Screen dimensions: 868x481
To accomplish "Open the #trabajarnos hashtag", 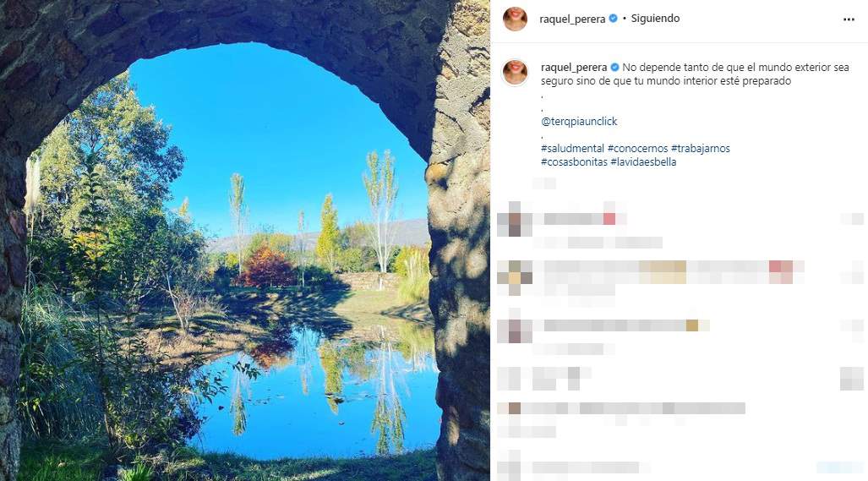I will pos(701,148).
